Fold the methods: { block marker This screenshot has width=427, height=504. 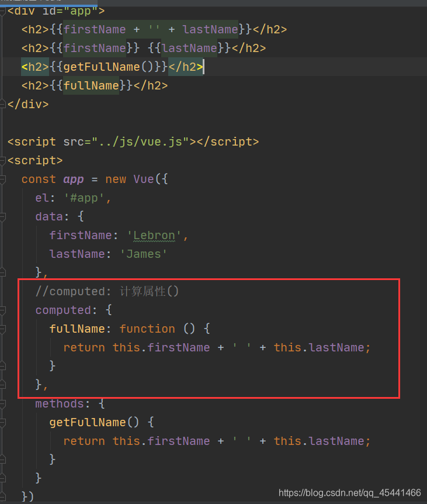point(2,403)
